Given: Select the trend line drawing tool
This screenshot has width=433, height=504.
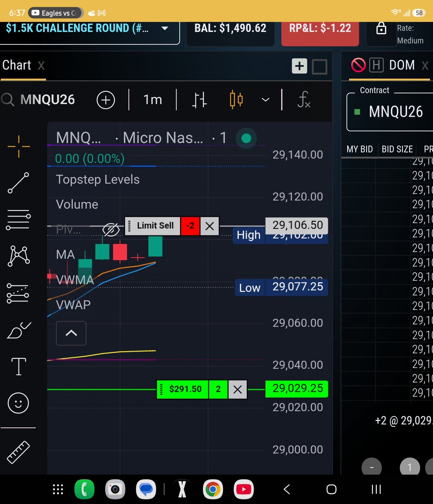Looking at the screenshot, I should click(18, 183).
